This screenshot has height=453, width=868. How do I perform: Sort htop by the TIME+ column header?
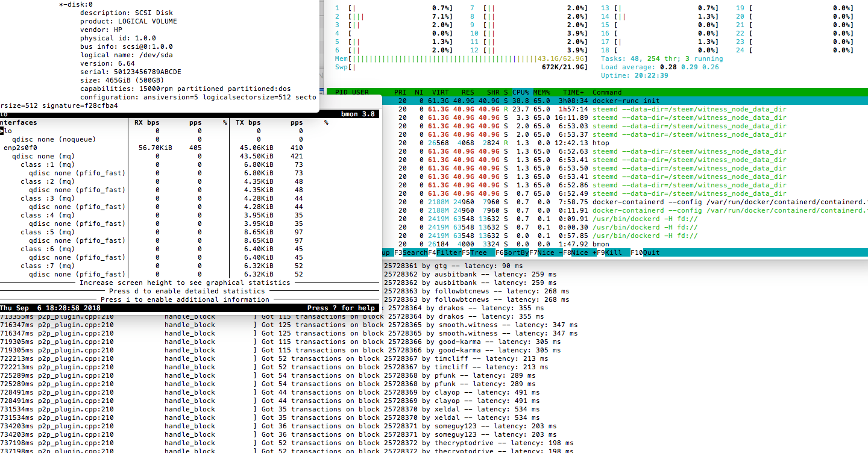click(x=573, y=92)
